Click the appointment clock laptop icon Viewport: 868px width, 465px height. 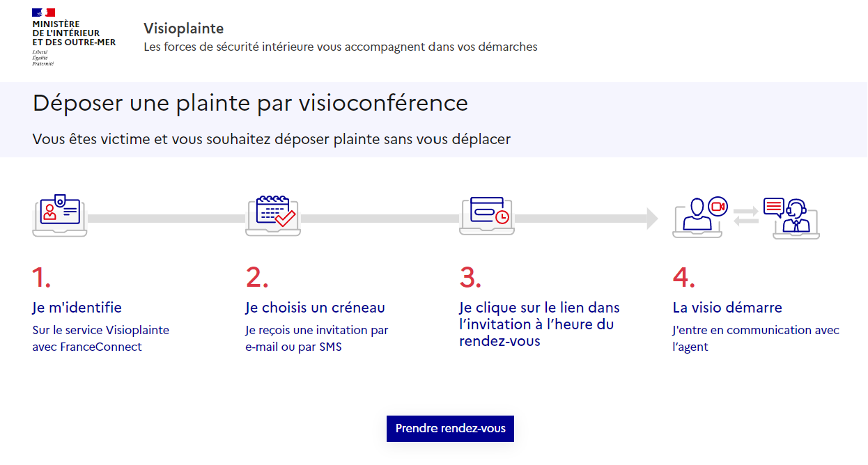coord(487,216)
